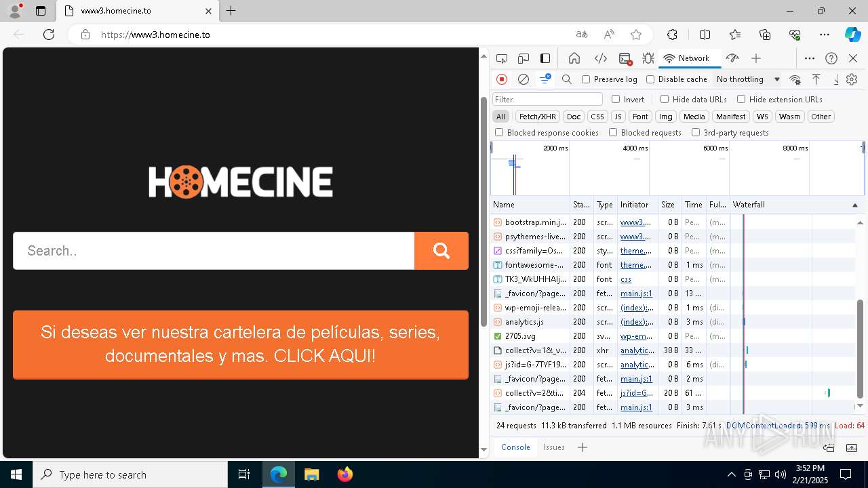The width and height of the screenshot is (868, 488).
Task: Open the Performance gauge icon
Action: coord(732,58)
